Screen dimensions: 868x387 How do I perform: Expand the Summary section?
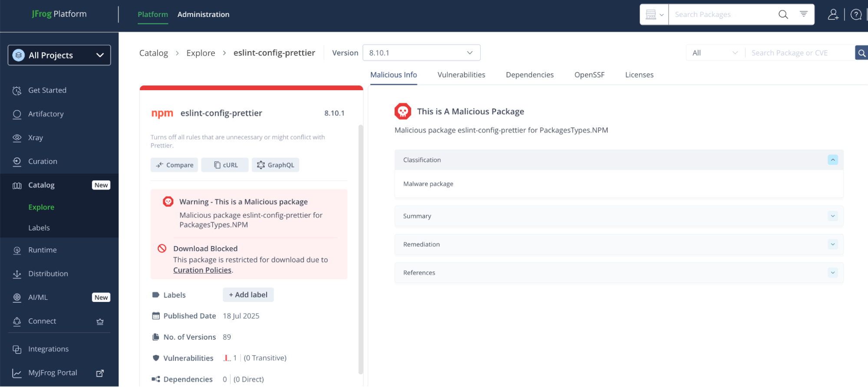pos(832,216)
